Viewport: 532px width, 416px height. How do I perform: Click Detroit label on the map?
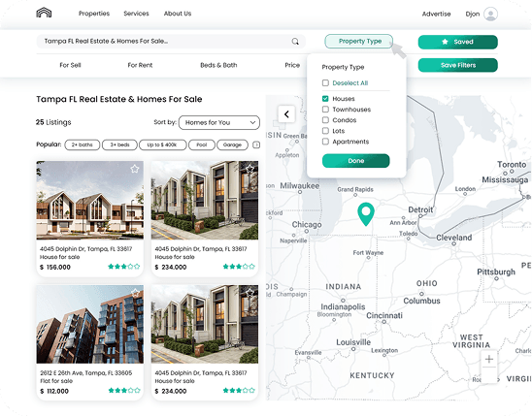click(420, 209)
